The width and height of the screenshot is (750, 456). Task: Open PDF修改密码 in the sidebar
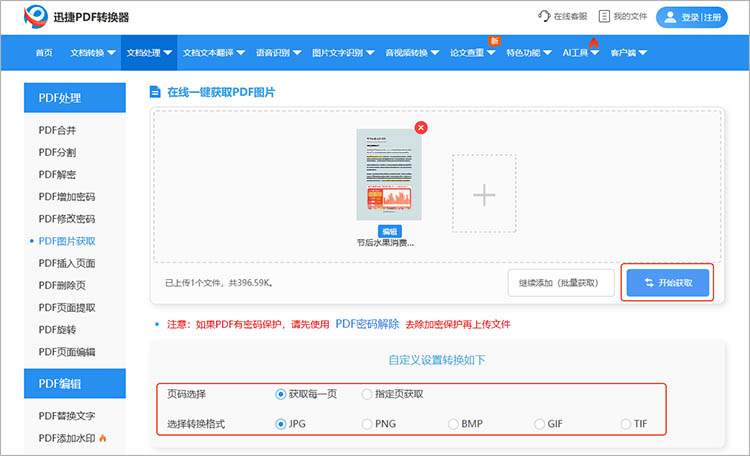click(x=67, y=219)
